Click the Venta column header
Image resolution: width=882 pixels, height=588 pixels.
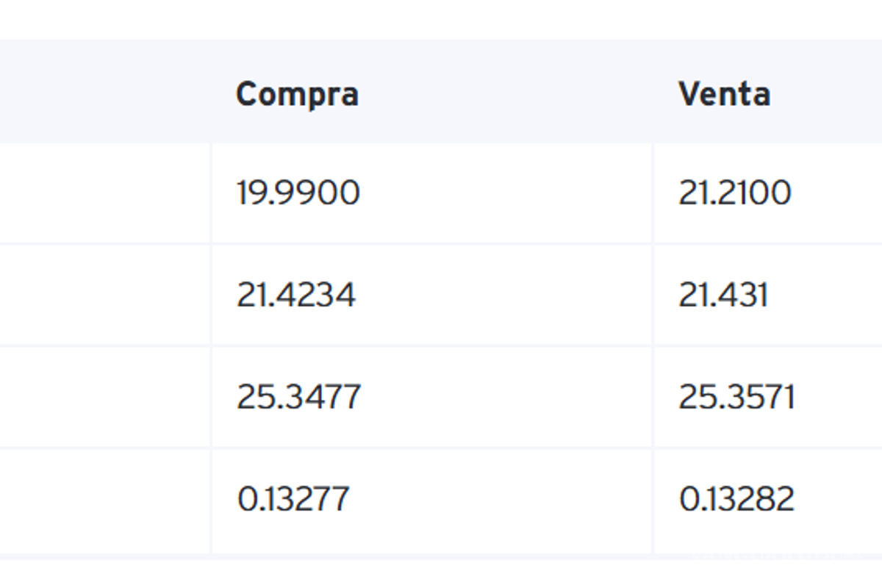pyautogui.click(x=724, y=94)
